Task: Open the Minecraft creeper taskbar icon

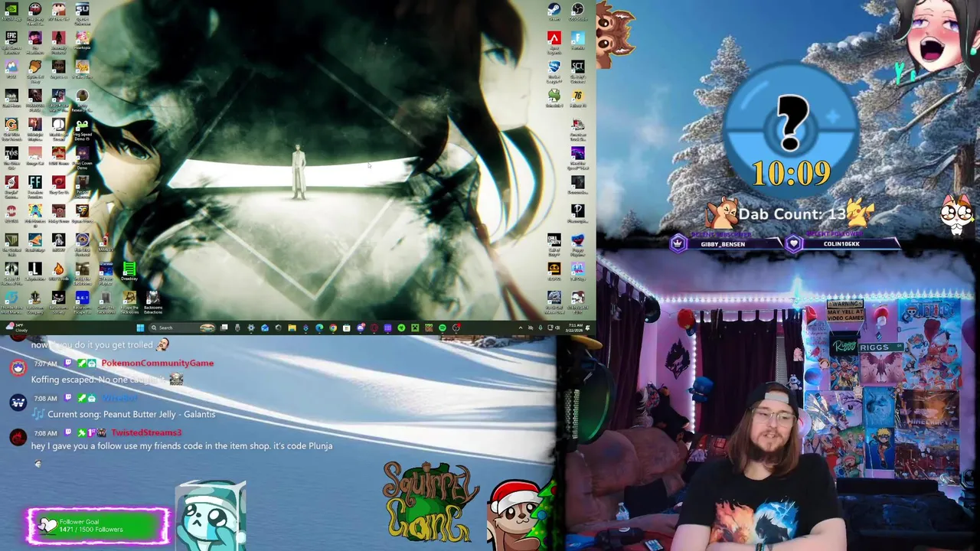Action: tap(415, 328)
